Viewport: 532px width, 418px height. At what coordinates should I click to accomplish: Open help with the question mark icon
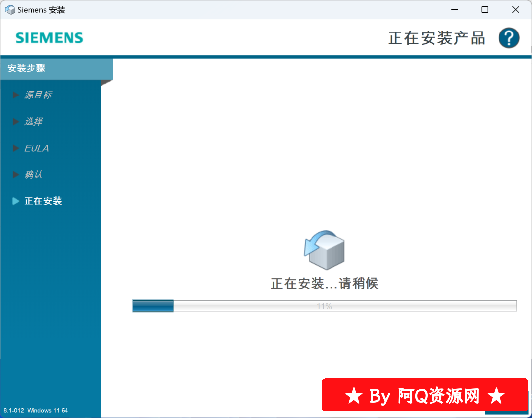click(508, 38)
